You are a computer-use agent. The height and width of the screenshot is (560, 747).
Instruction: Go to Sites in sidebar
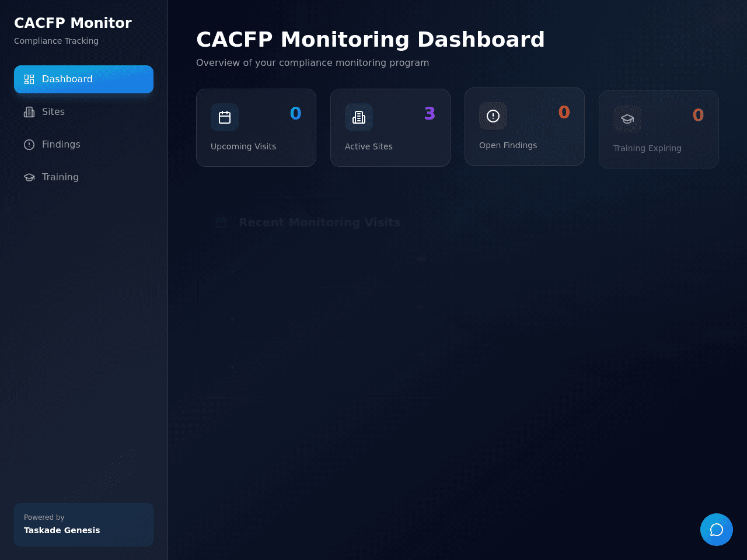click(x=83, y=112)
